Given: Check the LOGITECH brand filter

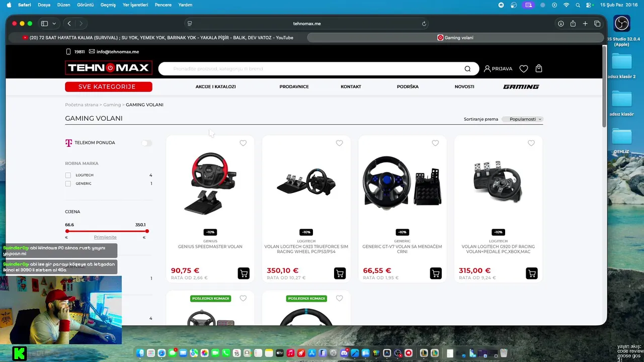Looking at the screenshot, I should pyautogui.click(x=68, y=175).
